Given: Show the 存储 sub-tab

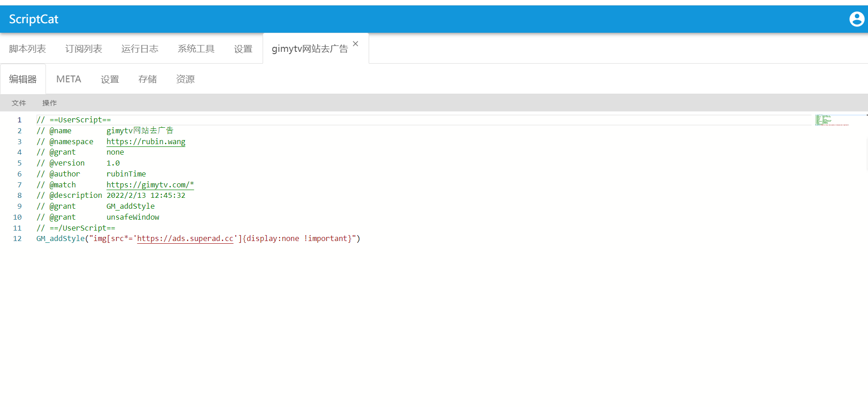Looking at the screenshot, I should (147, 79).
